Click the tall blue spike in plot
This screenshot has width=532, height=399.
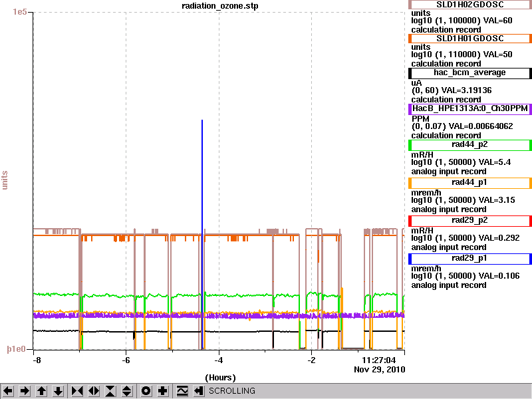[202, 234]
